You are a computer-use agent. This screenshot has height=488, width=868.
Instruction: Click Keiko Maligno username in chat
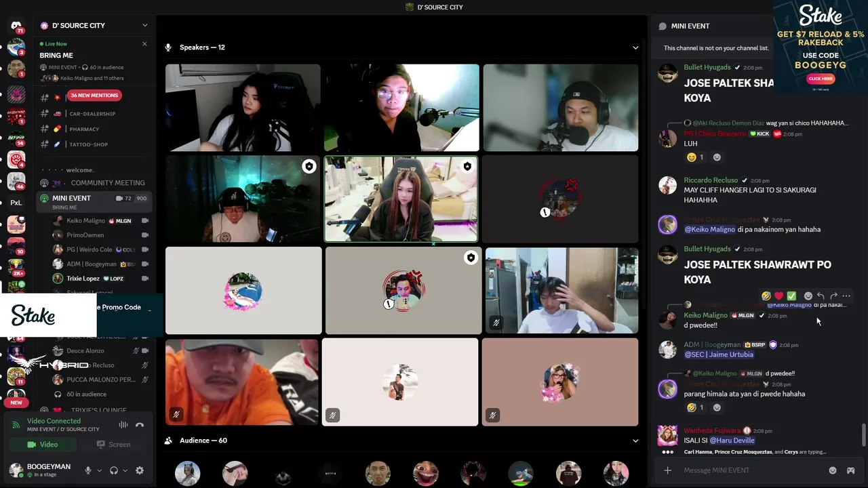[705, 316]
